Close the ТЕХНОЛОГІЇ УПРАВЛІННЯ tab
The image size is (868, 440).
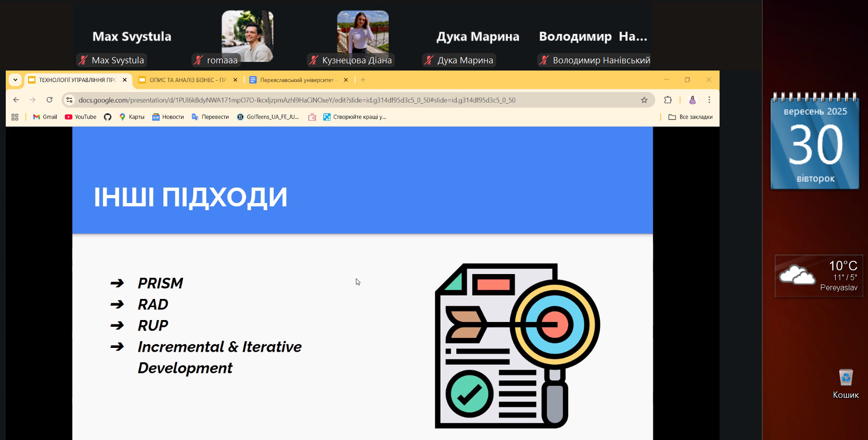click(x=125, y=80)
